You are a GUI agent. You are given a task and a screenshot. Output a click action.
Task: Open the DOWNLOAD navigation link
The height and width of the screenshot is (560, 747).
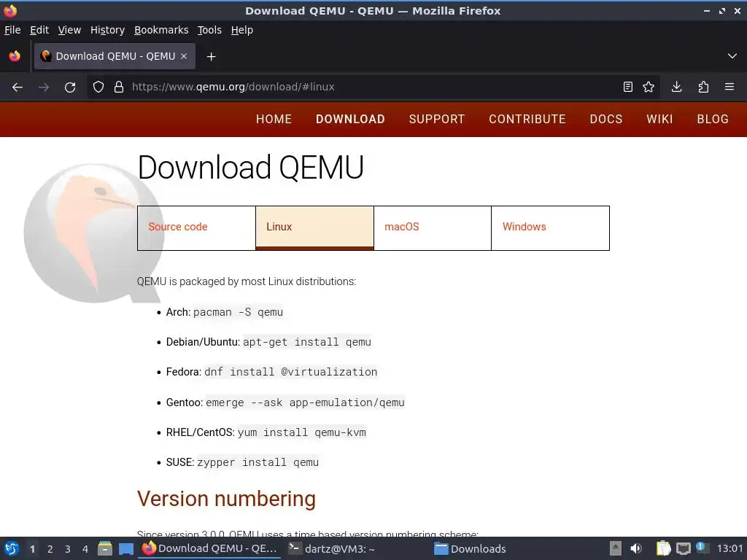(x=350, y=119)
